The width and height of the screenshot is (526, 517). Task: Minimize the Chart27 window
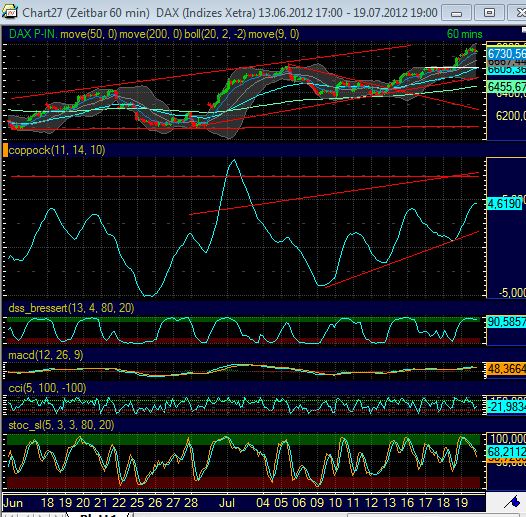coord(456,13)
